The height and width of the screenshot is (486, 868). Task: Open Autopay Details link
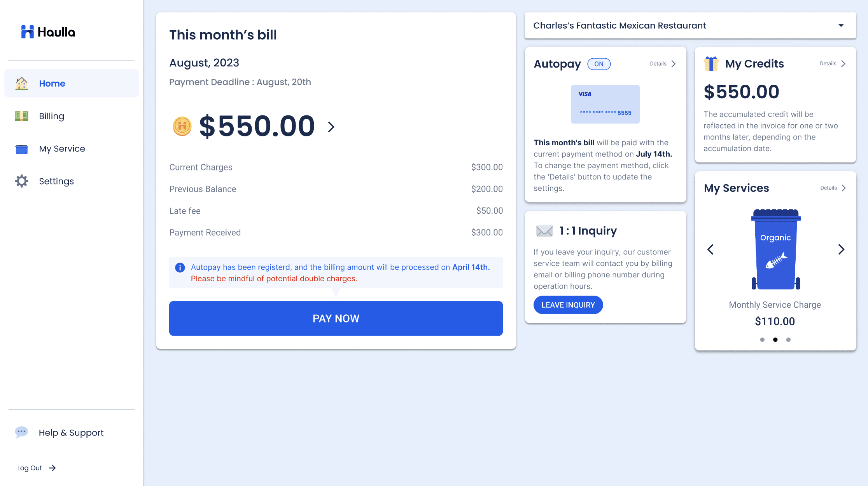[663, 64]
